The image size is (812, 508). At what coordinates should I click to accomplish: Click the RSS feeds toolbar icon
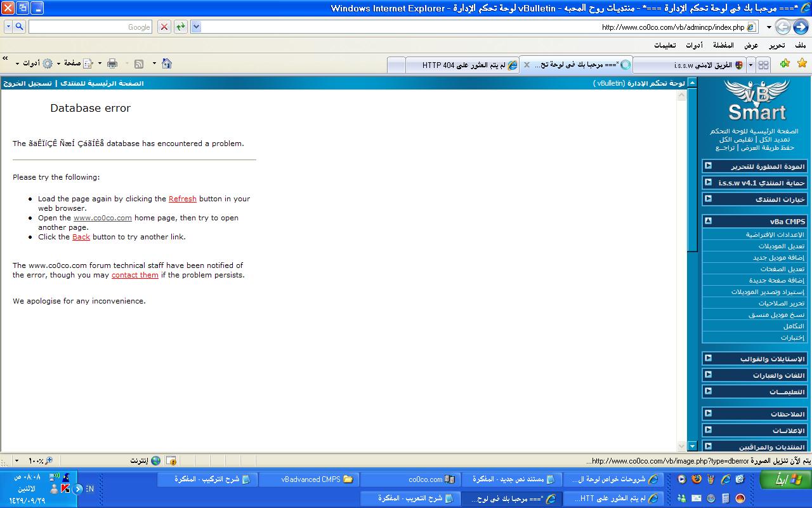139,63
